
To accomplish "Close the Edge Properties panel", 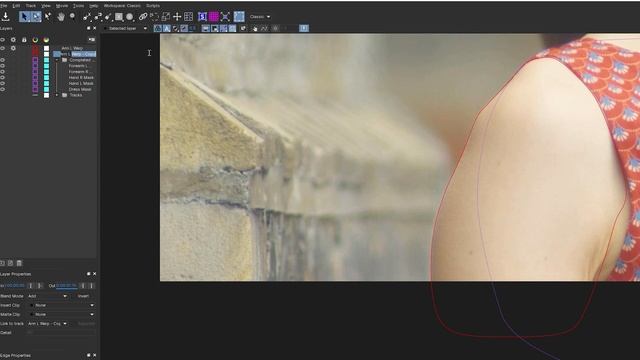I will coord(95,356).
